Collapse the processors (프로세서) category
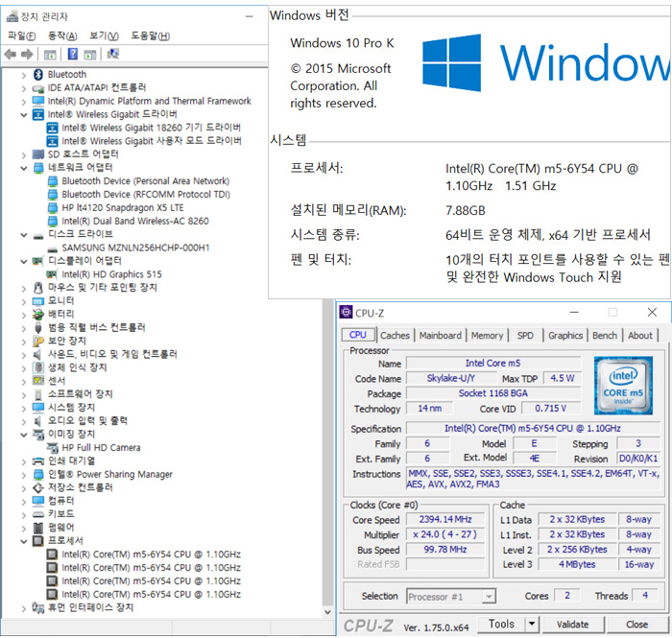 24,541
